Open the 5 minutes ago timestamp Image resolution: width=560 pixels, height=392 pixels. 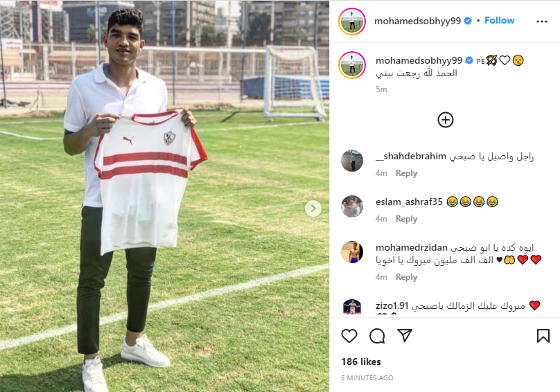[x=367, y=377]
